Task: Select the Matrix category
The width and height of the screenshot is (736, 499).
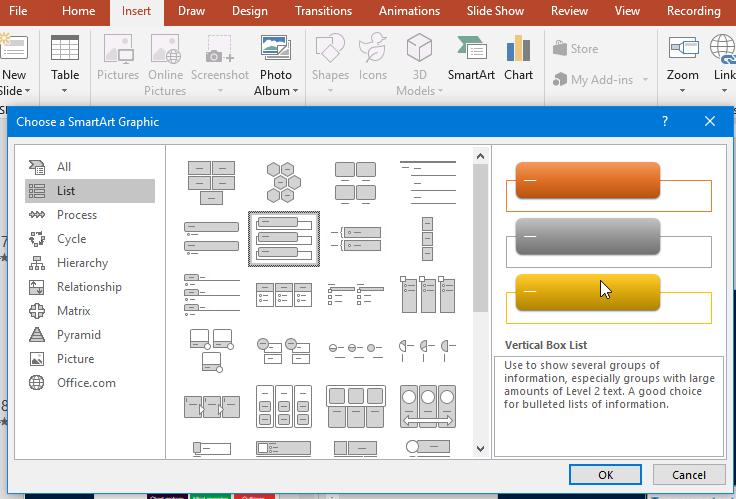Action: click(90, 310)
